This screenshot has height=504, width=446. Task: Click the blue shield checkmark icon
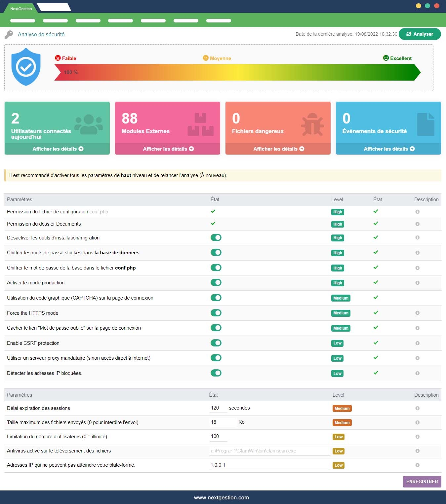point(26,67)
